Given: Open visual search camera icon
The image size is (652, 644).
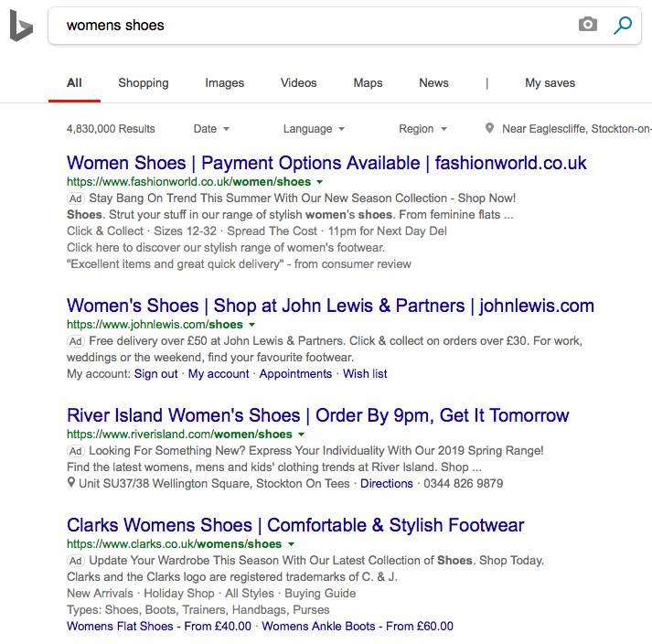Looking at the screenshot, I should 588,25.
